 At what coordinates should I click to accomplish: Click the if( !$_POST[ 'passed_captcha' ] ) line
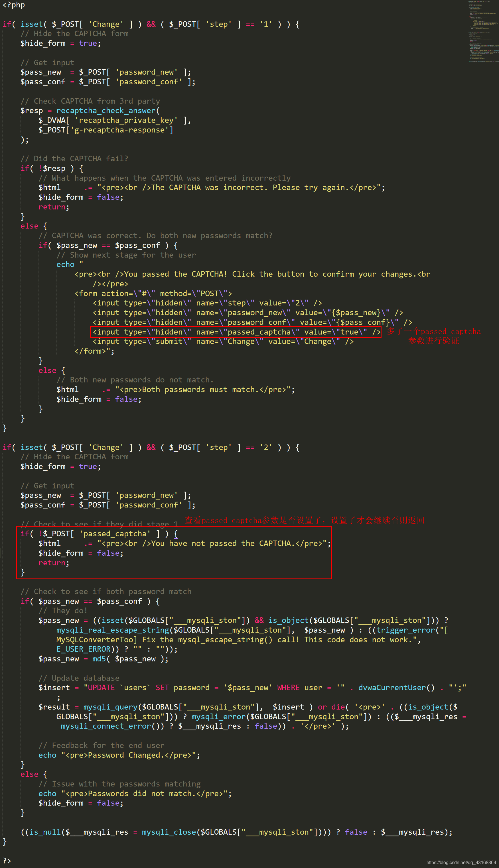pyautogui.click(x=99, y=534)
